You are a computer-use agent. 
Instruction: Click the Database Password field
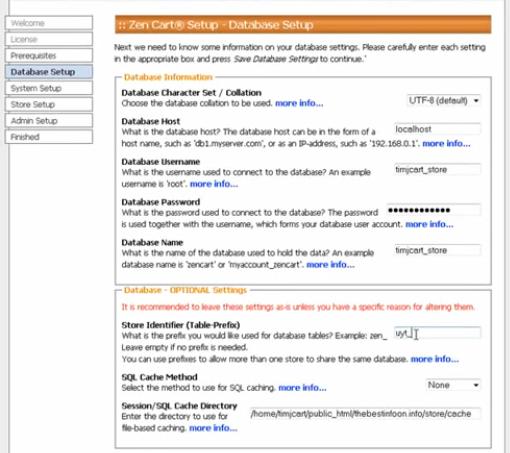point(434,210)
